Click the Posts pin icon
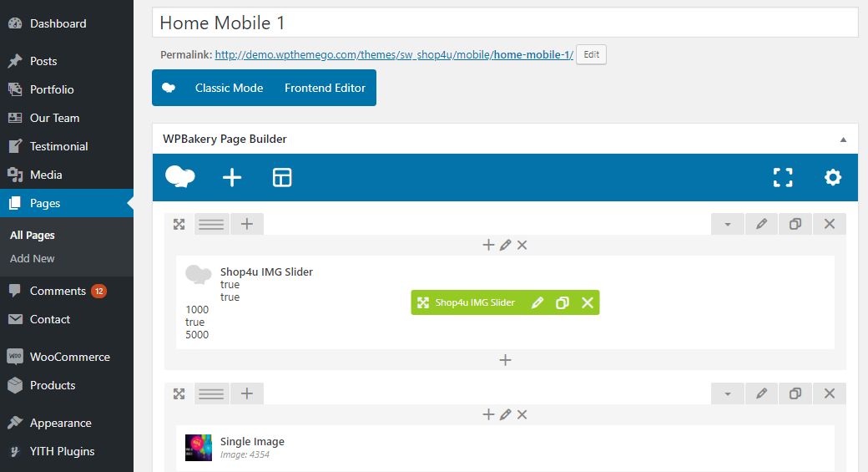868x472 pixels. point(15,61)
